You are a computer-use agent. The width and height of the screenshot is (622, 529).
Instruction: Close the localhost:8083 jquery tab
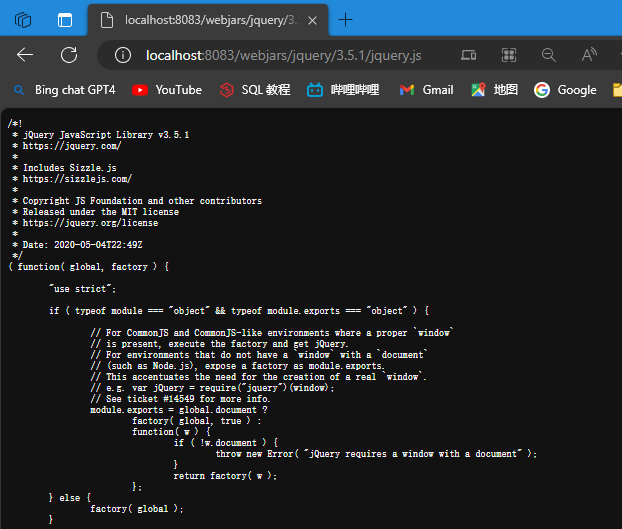point(313,20)
